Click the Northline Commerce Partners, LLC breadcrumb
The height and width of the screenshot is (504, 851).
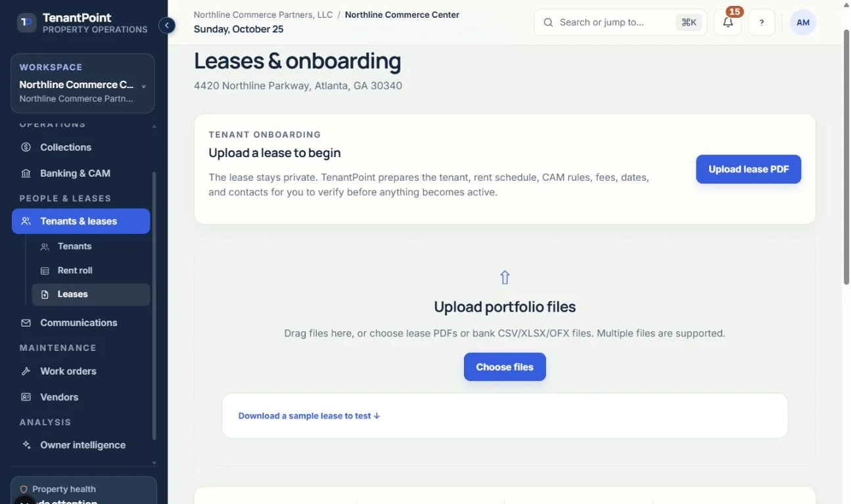point(263,14)
